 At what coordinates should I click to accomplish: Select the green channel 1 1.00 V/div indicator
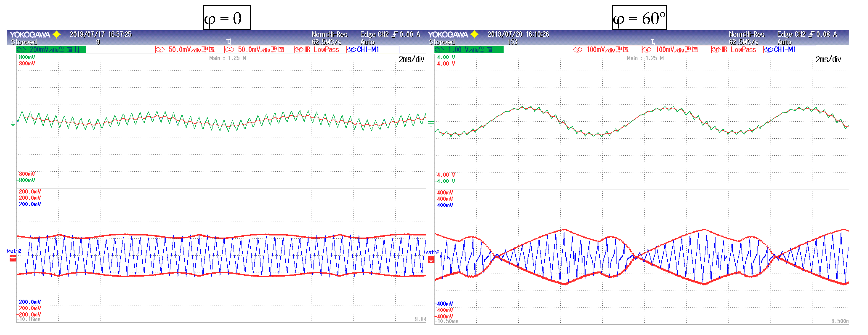click(469, 50)
